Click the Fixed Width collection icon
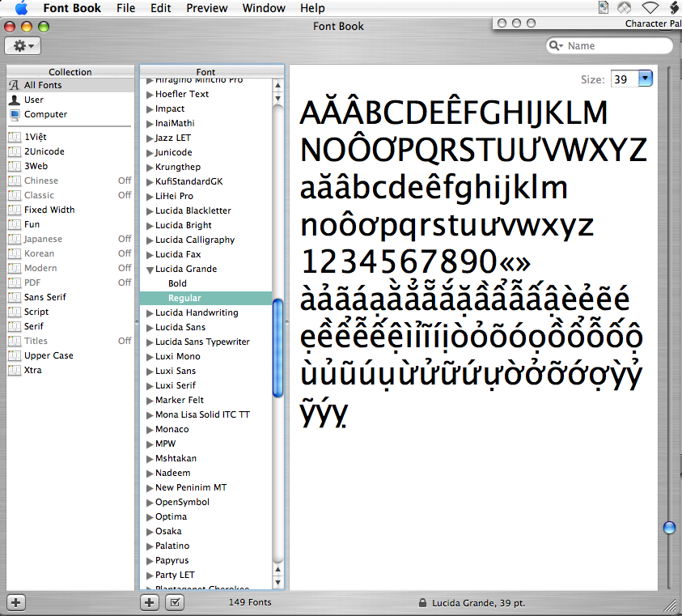Image resolution: width=682 pixels, height=616 pixels. (x=15, y=210)
